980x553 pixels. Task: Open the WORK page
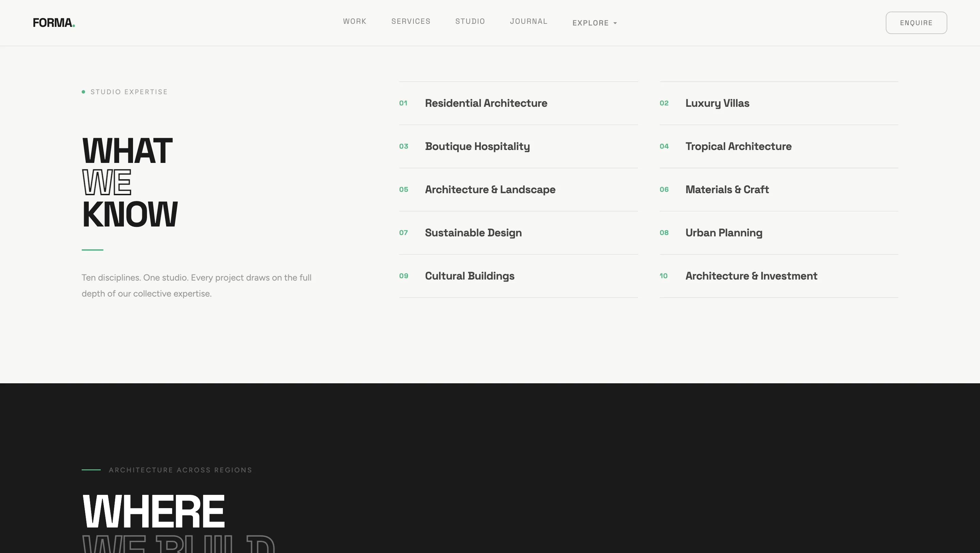click(355, 21)
